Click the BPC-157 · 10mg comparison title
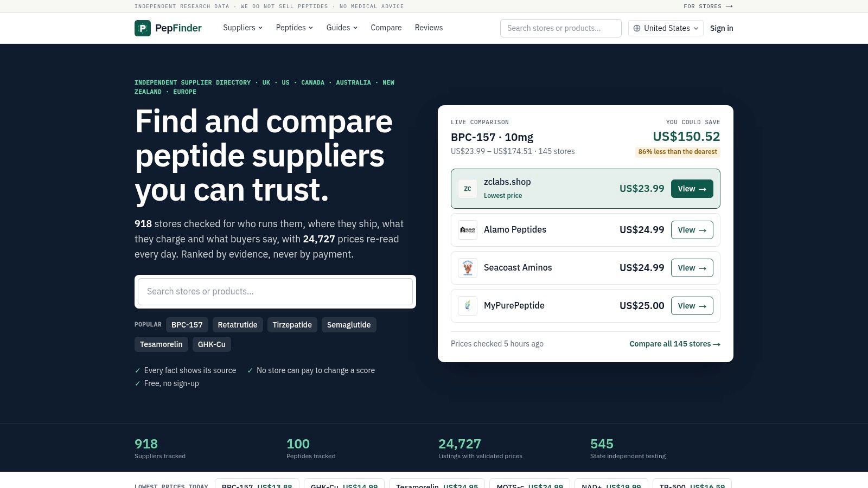Image resolution: width=868 pixels, height=488 pixels. 492,137
